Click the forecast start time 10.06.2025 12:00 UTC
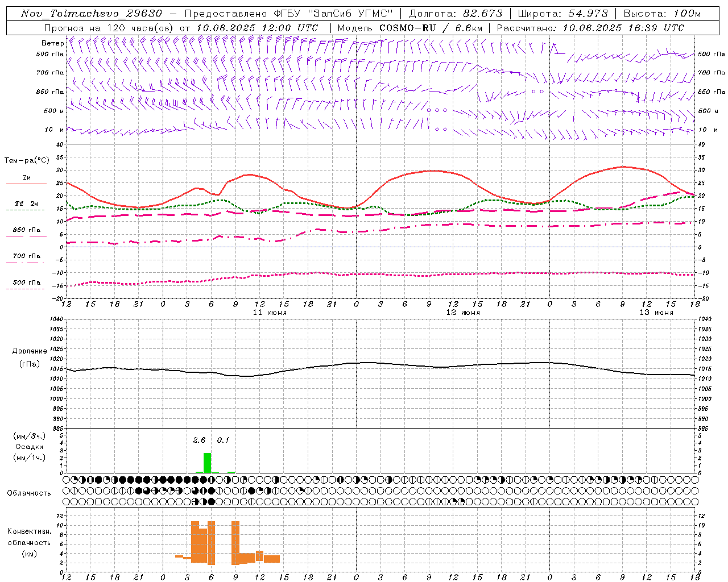The image size is (728, 582). 257,28
